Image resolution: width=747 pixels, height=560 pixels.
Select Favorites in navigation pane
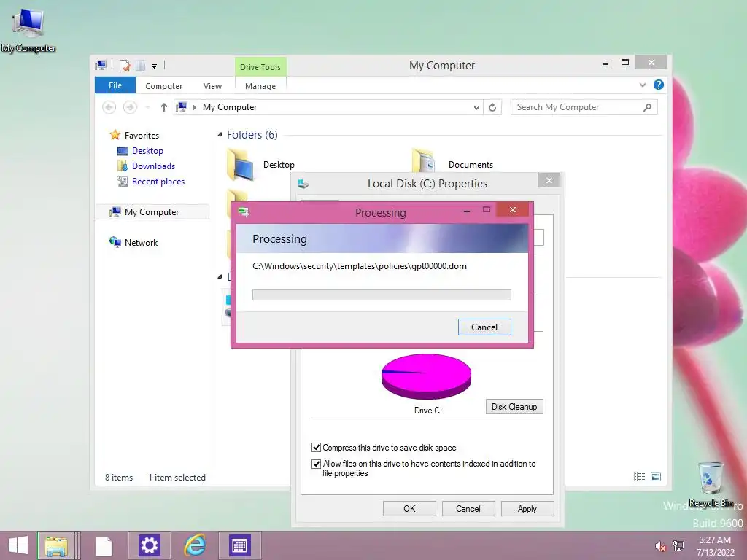click(142, 135)
